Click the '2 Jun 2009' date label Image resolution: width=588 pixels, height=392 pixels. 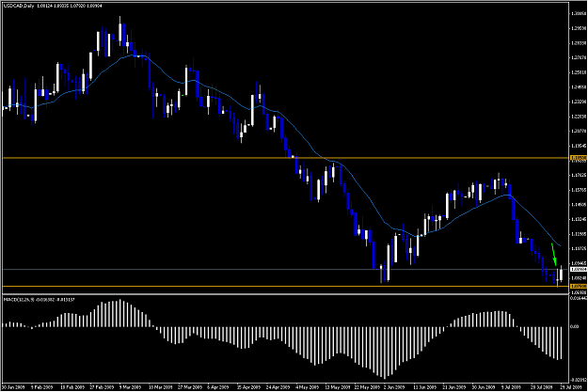click(x=394, y=387)
